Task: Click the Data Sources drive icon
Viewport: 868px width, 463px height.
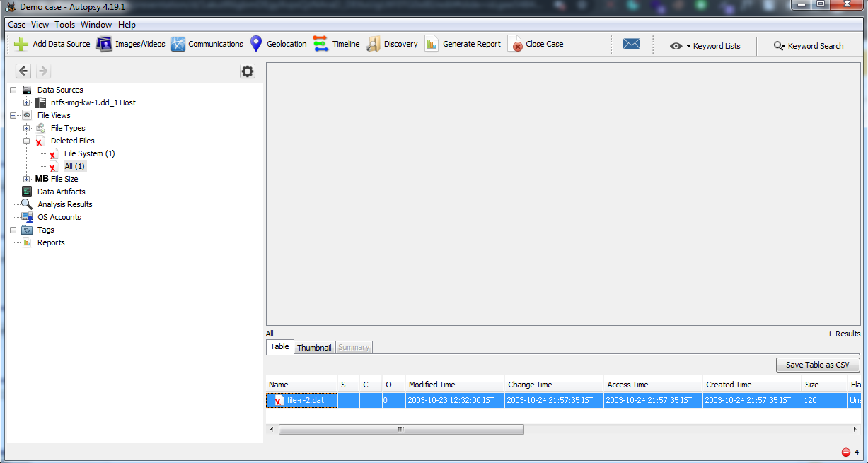Action: click(27, 90)
